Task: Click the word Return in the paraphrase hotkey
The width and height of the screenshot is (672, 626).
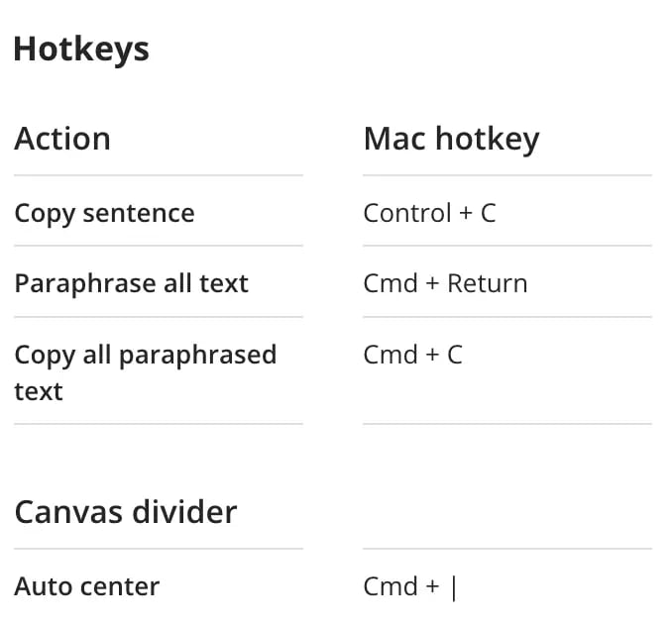Action: tap(487, 283)
